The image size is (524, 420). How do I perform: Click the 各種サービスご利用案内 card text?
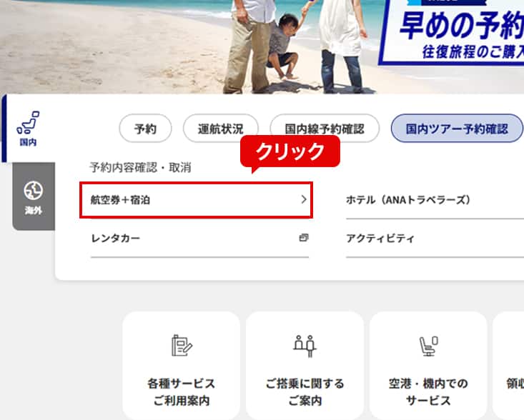coord(182,392)
